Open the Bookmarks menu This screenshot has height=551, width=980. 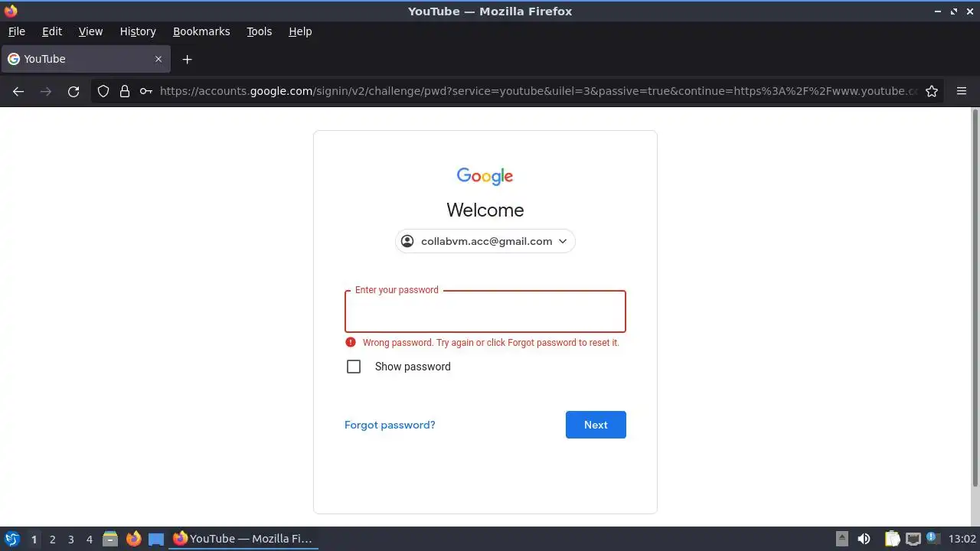coord(201,31)
